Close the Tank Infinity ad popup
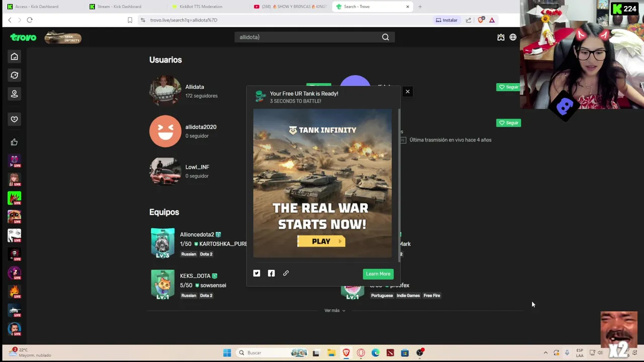The height and width of the screenshot is (362, 644). click(x=408, y=92)
